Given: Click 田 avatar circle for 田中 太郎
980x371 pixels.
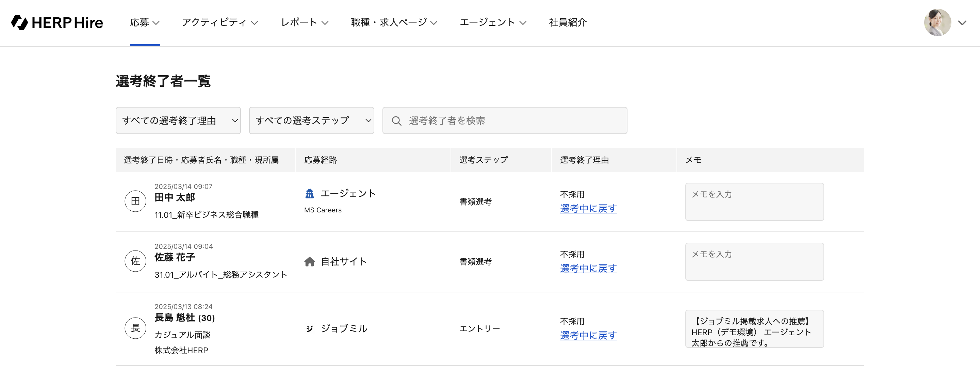Looking at the screenshot, I should 135,201.
